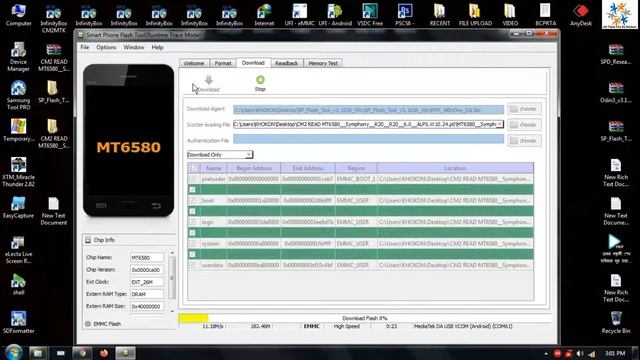Collapse the Chip Info panel header
This screenshot has width=640, height=360.
point(129,240)
